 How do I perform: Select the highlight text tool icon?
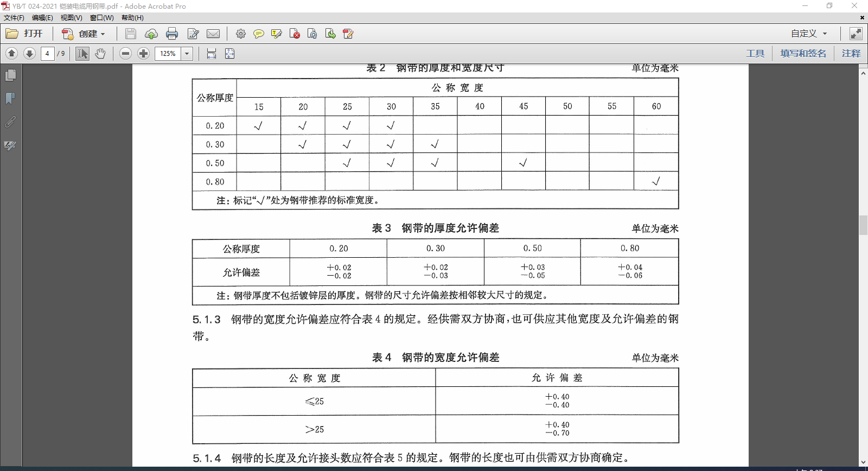coord(277,34)
